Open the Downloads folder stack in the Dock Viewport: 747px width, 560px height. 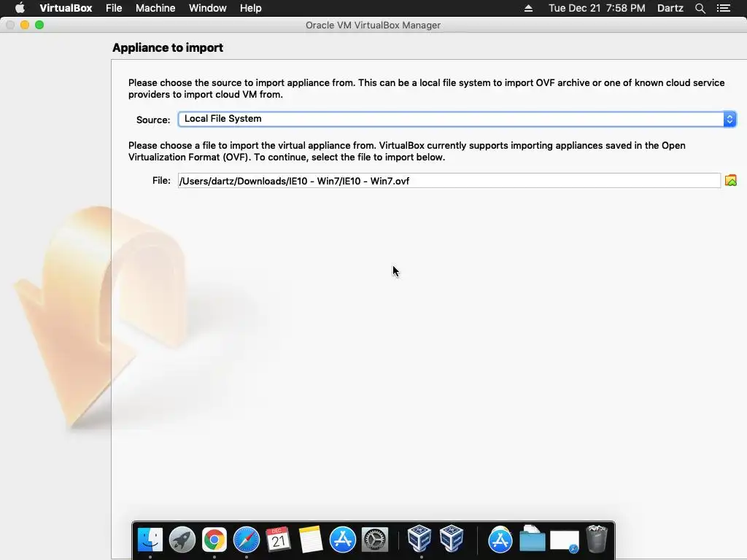(532, 539)
